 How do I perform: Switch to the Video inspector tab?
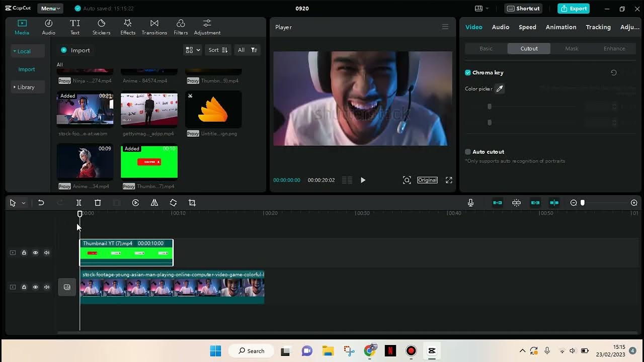coord(473,27)
